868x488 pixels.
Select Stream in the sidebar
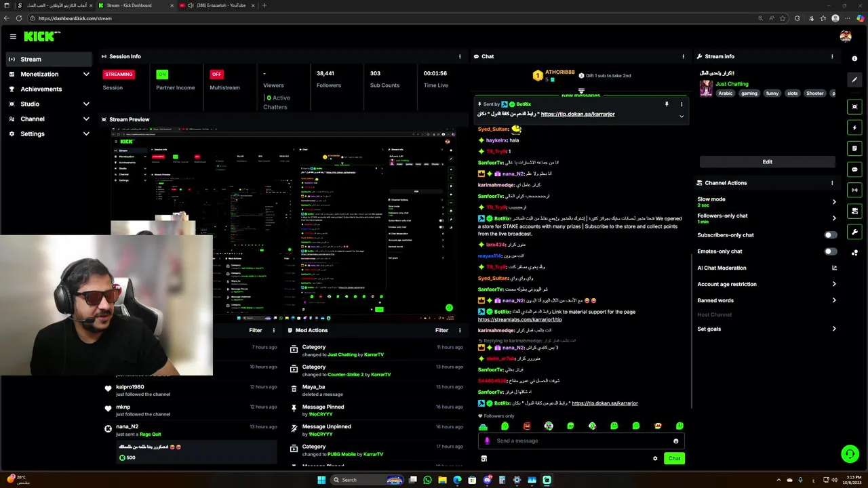click(49, 59)
